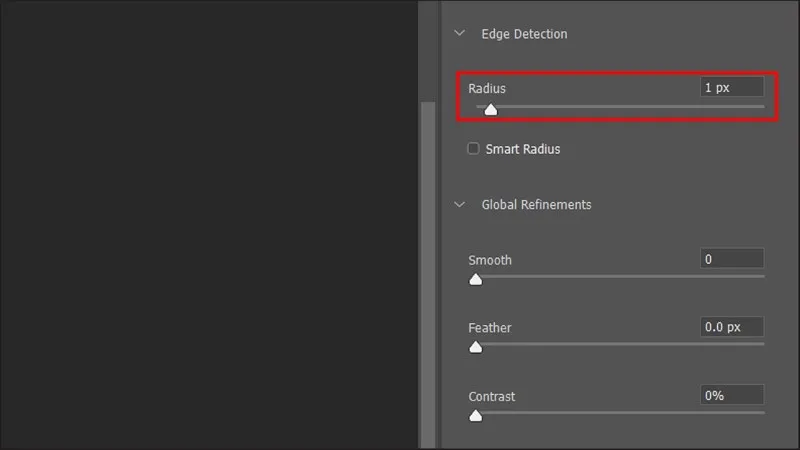Click the Contrast percentage input field
Image resolution: width=800 pixels, height=450 pixels.
732,395
